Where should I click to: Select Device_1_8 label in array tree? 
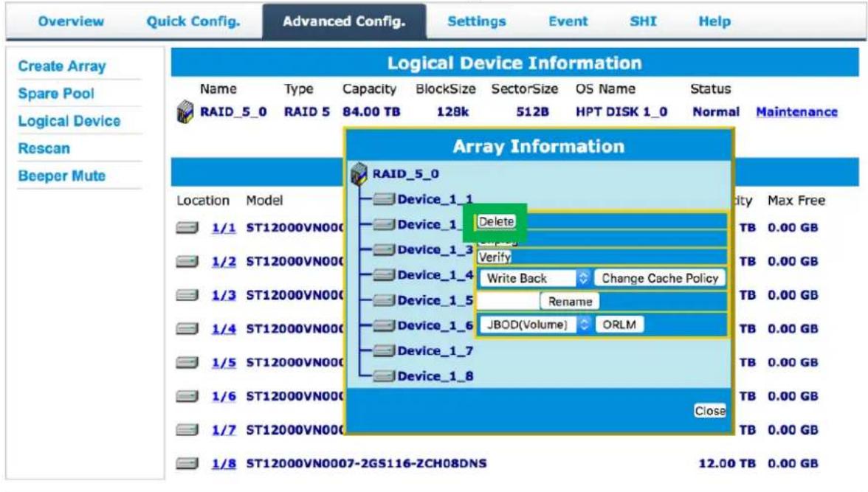coord(435,375)
